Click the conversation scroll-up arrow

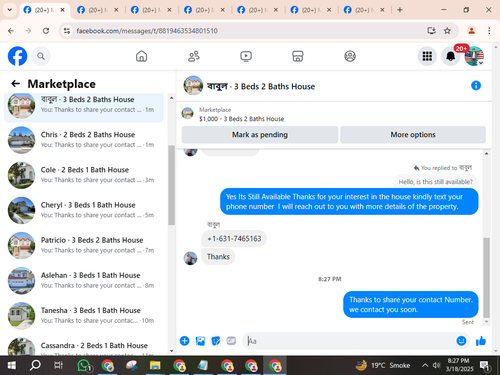click(x=487, y=153)
